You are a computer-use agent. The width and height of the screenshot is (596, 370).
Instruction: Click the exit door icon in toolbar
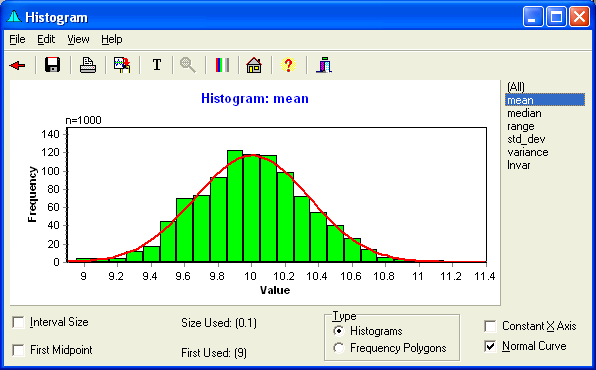click(324, 65)
